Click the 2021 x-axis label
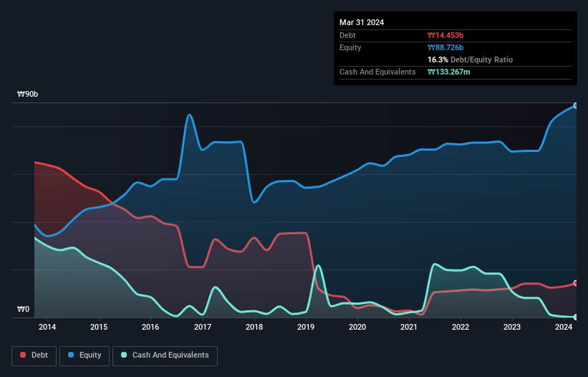The height and width of the screenshot is (377, 588). [x=409, y=327]
